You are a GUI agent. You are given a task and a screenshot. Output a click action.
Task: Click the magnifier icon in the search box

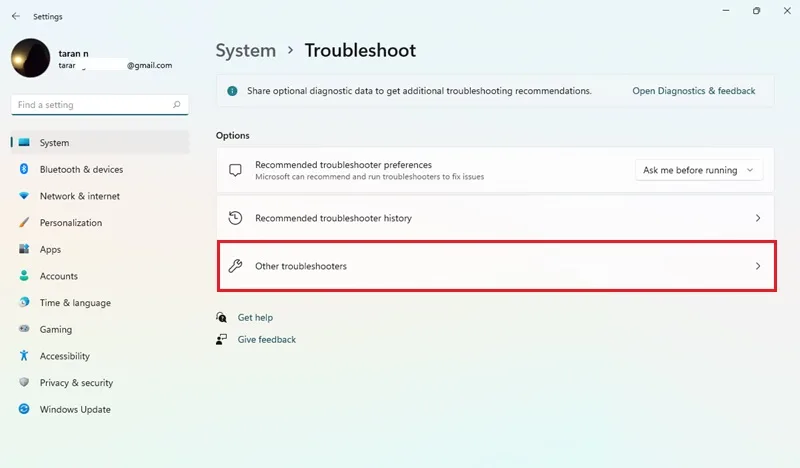pyautogui.click(x=177, y=105)
